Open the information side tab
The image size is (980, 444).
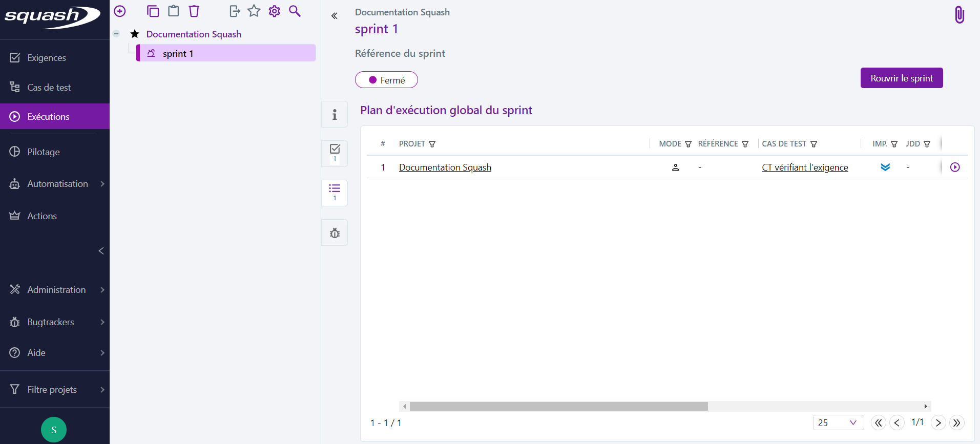pyautogui.click(x=335, y=114)
